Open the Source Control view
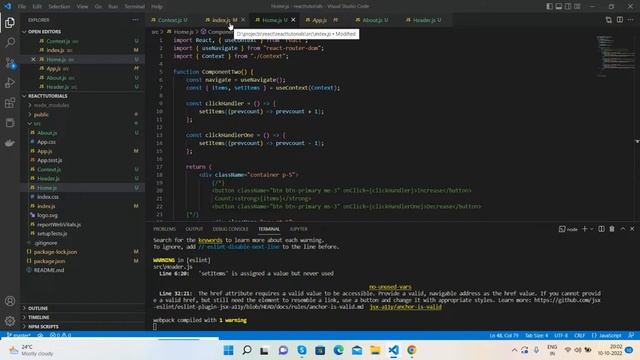The height and width of the screenshot is (360, 640). (10, 62)
